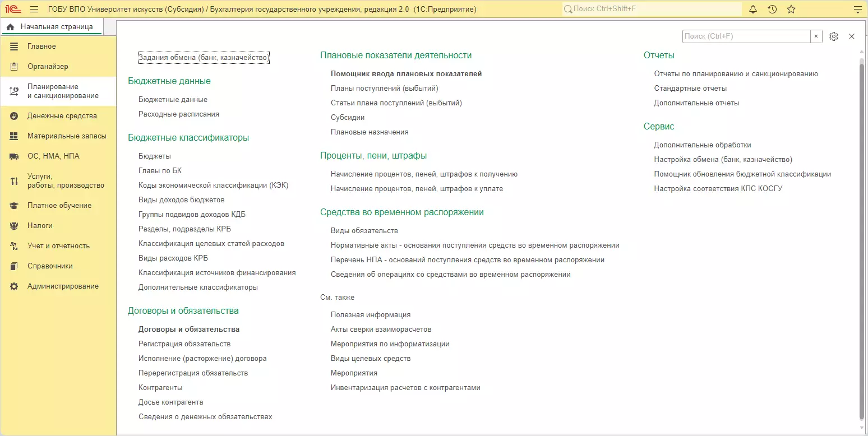Open the Справочники section

point(58,266)
